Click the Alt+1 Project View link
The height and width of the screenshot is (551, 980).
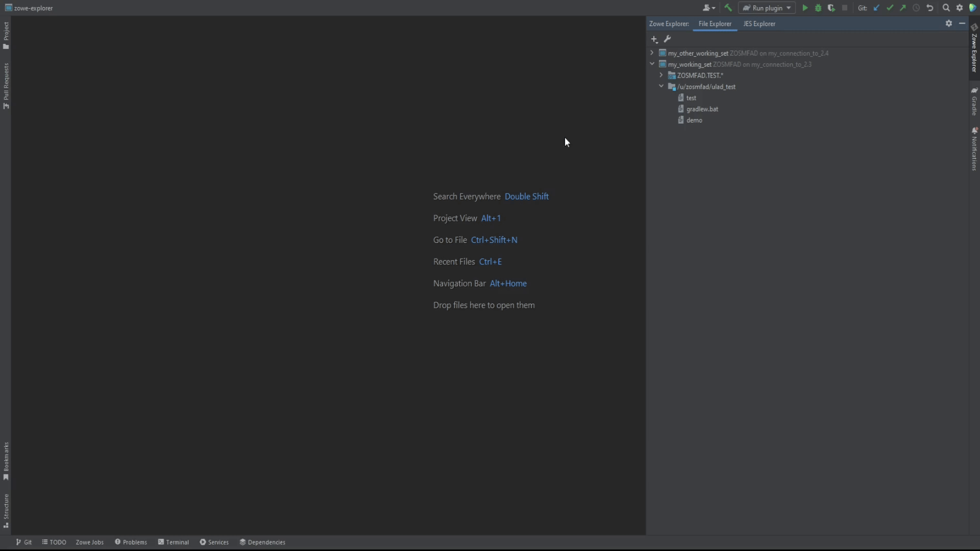[x=491, y=218]
